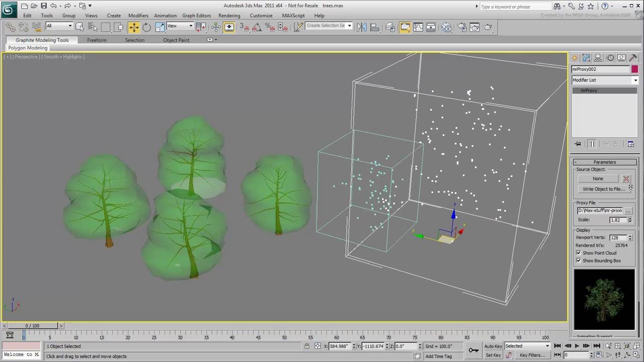Viewport: 644px width, 362px height.
Task: Click the Align tool icon
Action: coord(375,27)
